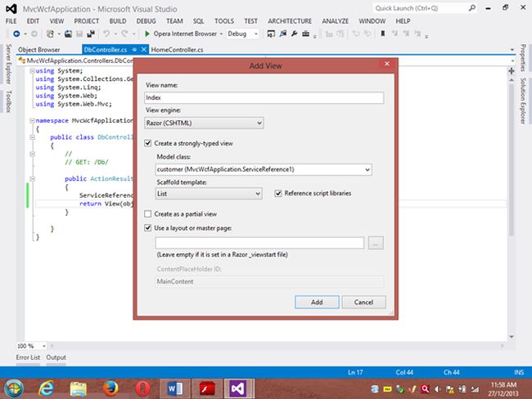Open File Explorer from the taskbar
The width and height of the screenshot is (532, 399).
78,385
